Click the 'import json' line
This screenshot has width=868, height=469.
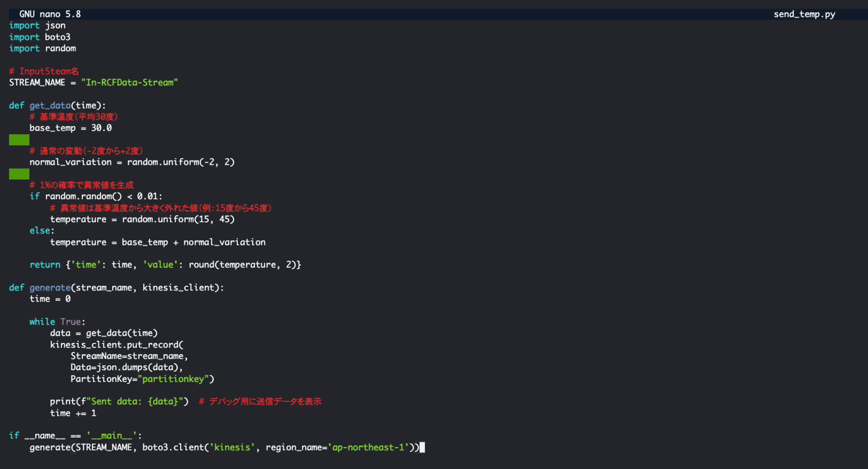tap(37, 26)
